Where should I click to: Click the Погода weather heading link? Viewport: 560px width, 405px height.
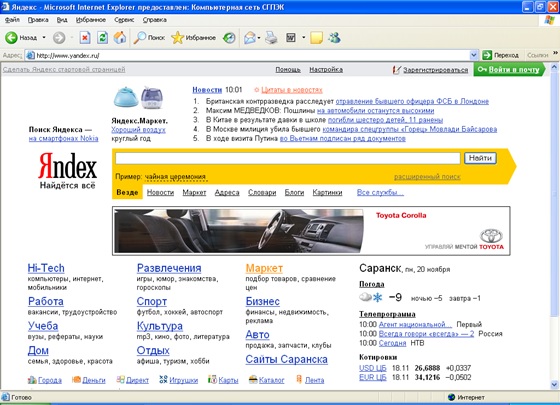pyautogui.click(x=371, y=284)
